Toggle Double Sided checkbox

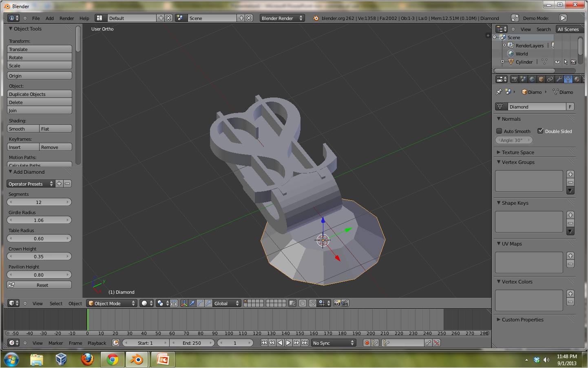[540, 131]
